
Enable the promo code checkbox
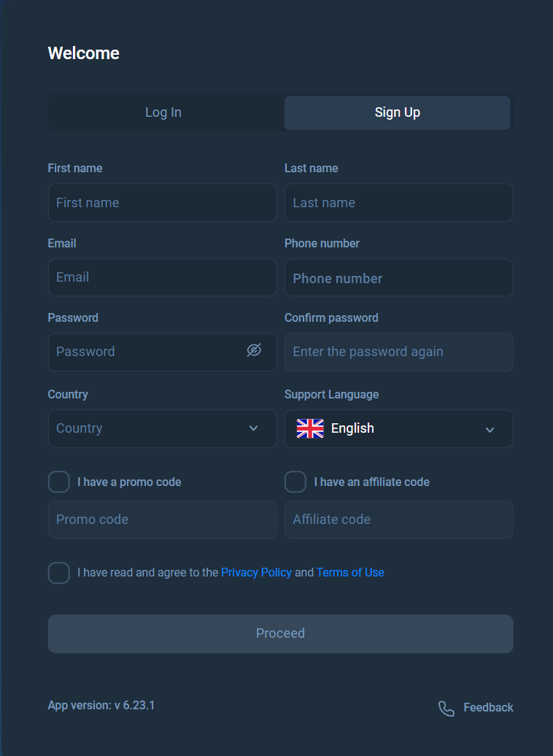[59, 482]
